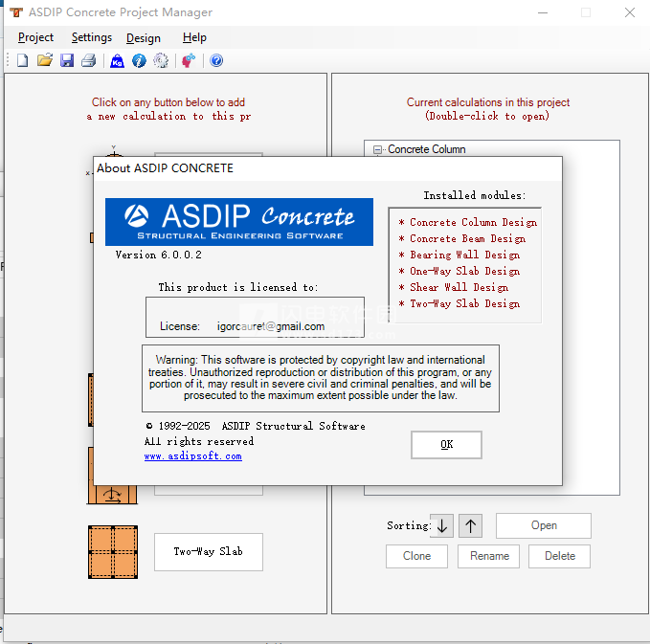Click the Rename button
650x644 pixels.
(489, 556)
